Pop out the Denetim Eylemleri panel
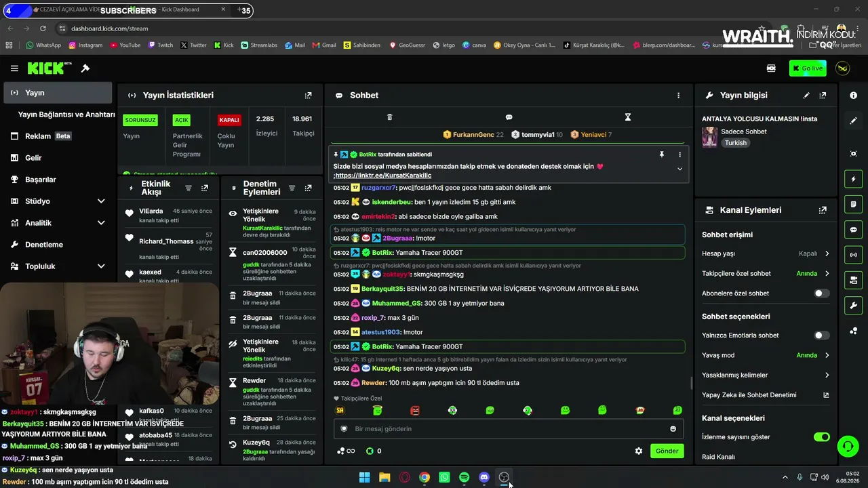This screenshot has height=488, width=868. pyautogui.click(x=308, y=188)
